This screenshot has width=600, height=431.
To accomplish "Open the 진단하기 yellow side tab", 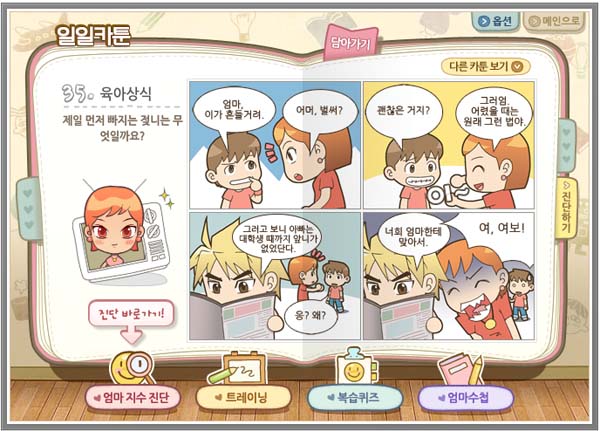I will [567, 207].
